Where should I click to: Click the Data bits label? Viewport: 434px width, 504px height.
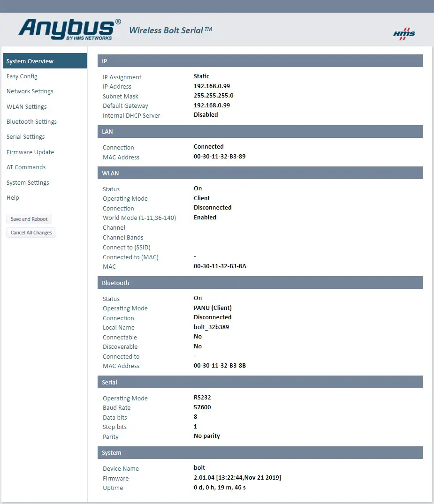point(115,418)
